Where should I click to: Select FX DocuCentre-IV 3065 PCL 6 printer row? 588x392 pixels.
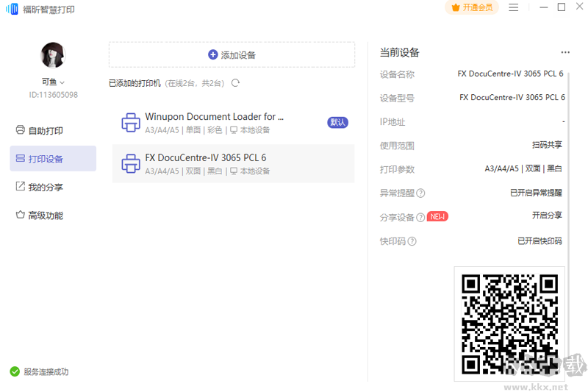coord(233,163)
